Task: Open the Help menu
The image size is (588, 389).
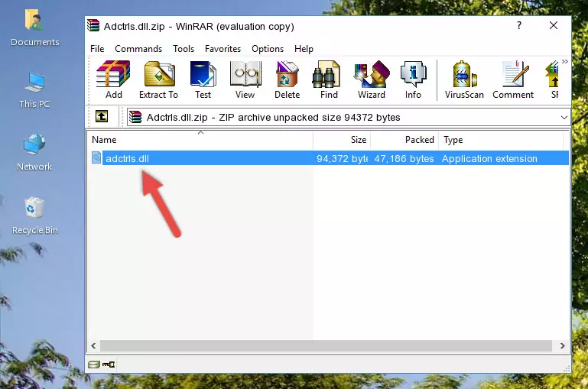Action: tap(304, 49)
